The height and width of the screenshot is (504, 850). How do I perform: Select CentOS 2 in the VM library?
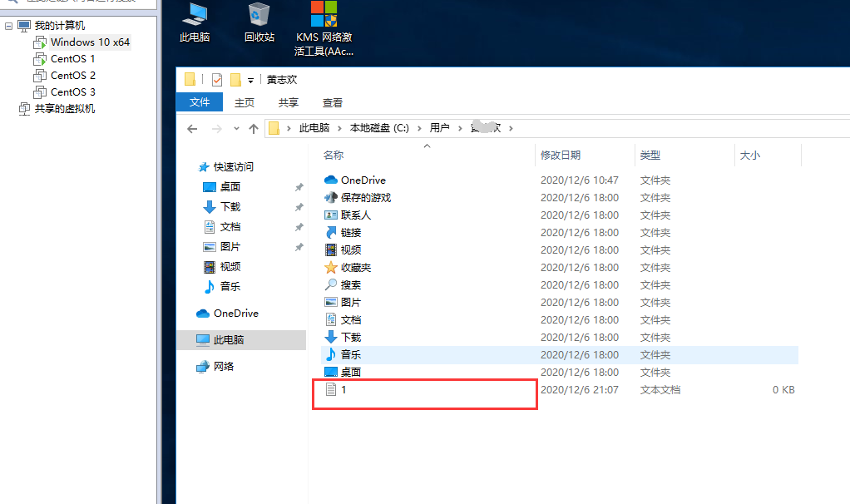tap(72, 76)
